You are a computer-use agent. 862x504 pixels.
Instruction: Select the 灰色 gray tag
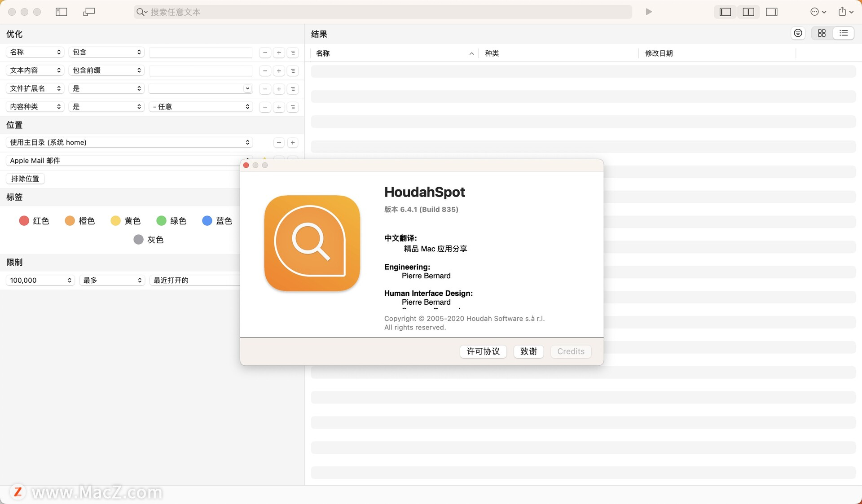149,240
